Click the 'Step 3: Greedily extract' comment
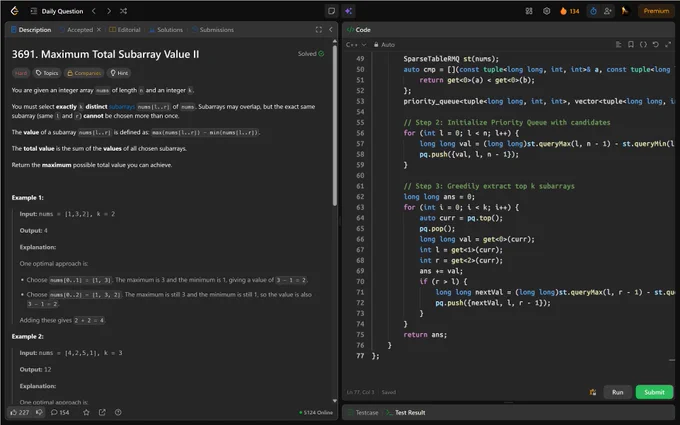 point(489,186)
